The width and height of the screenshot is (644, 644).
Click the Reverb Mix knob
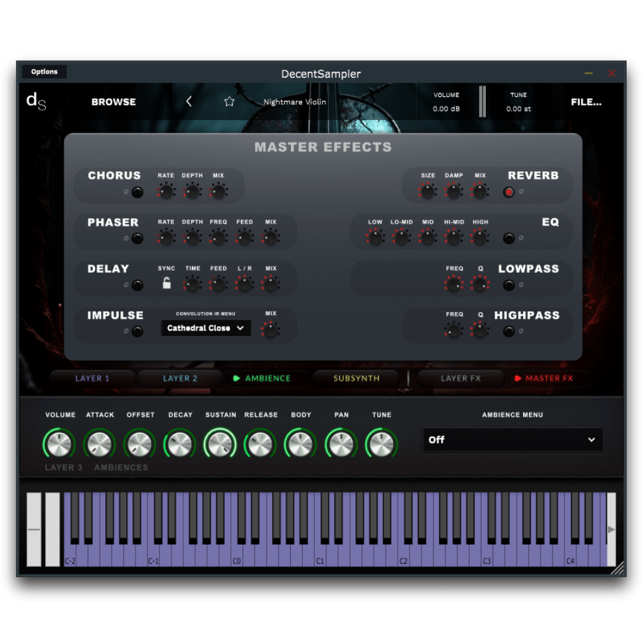click(480, 191)
